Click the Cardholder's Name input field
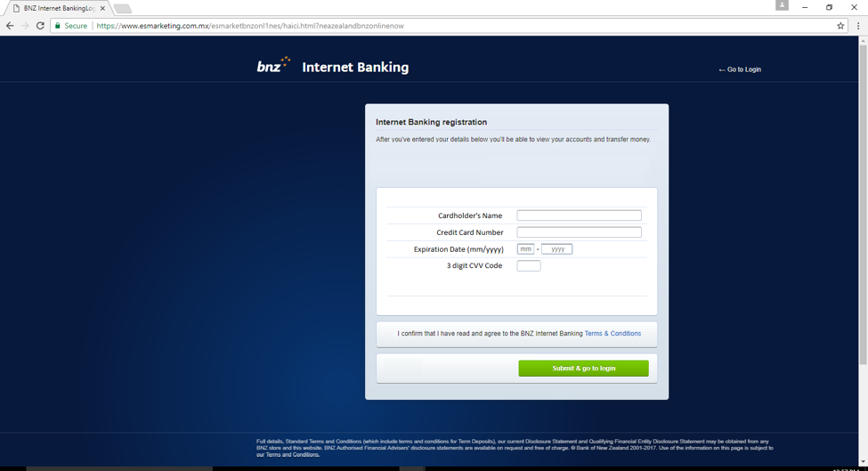868x471 pixels. point(579,215)
